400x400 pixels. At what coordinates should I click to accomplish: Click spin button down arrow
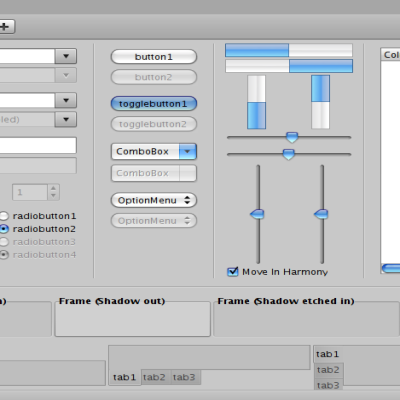pos(53,196)
